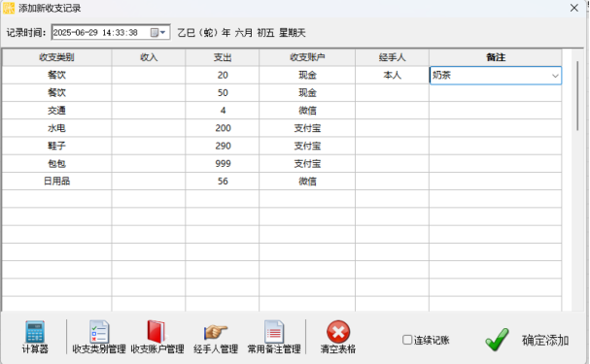Click the vertical scrollbar of the table
590x364 pixels.
click(x=577, y=96)
